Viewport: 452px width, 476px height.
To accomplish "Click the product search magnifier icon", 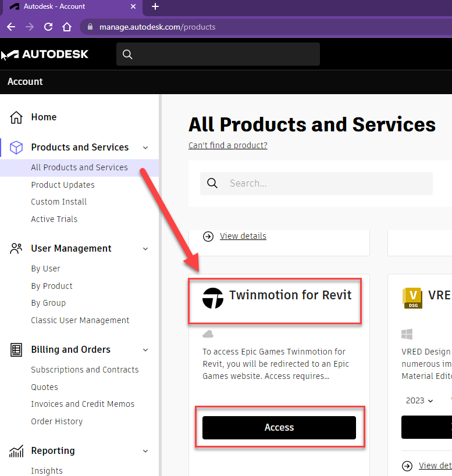I will (212, 183).
